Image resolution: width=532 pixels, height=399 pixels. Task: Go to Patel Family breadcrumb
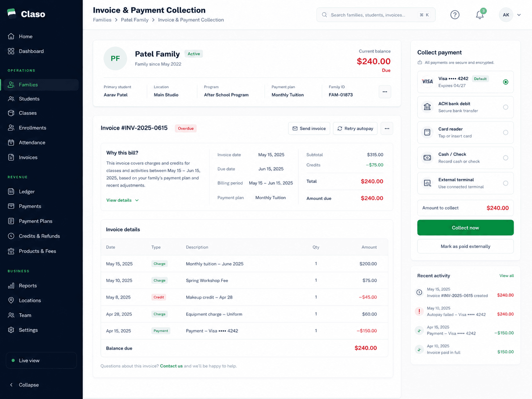(x=134, y=20)
